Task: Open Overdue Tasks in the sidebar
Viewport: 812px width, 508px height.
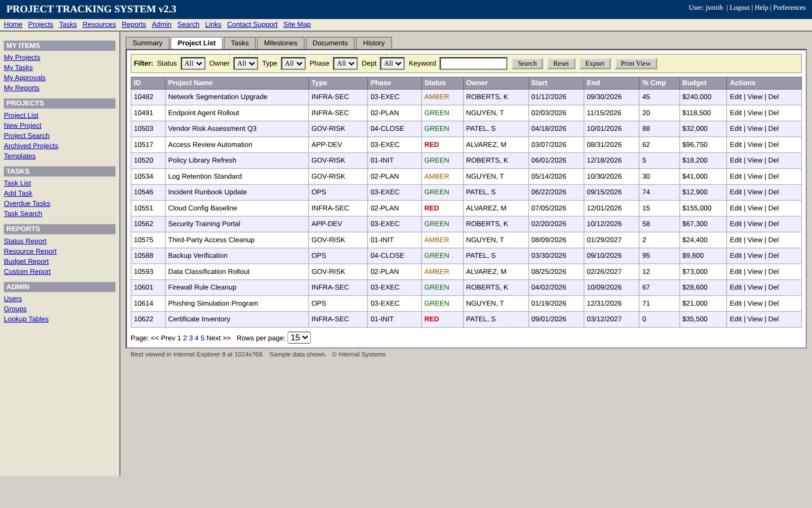Action: coord(27,204)
